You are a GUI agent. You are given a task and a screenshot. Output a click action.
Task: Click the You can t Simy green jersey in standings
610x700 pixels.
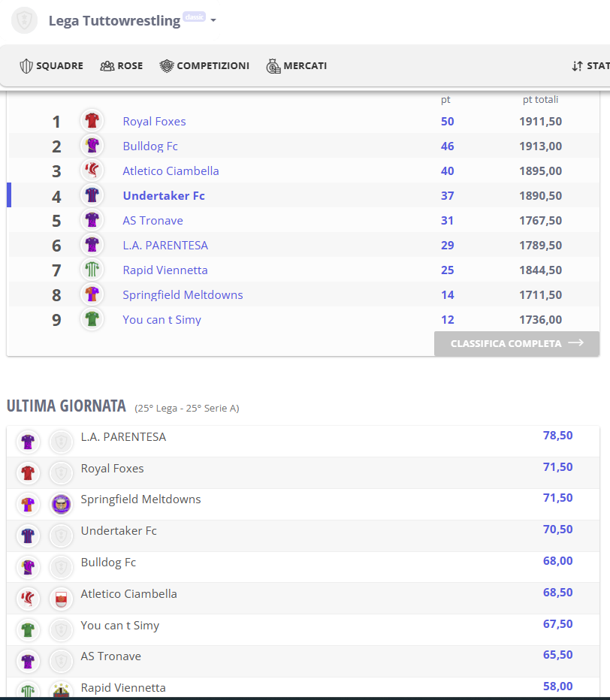click(x=92, y=318)
